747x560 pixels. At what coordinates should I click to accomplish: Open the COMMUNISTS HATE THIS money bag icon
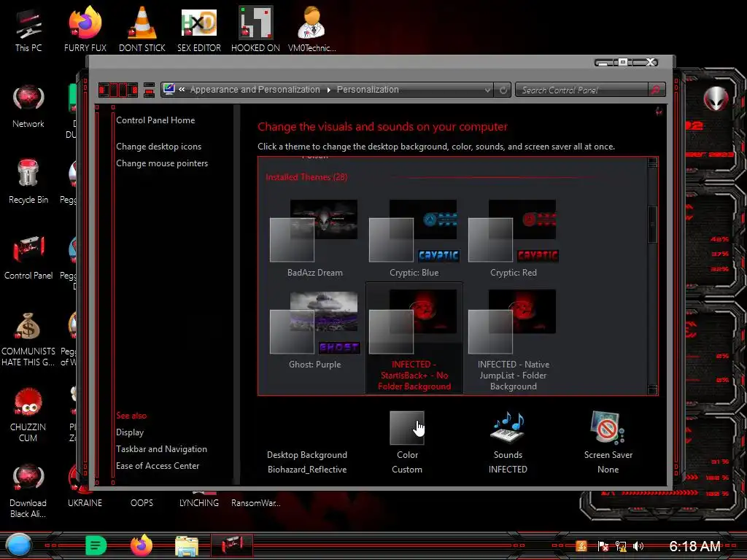[x=28, y=338]
